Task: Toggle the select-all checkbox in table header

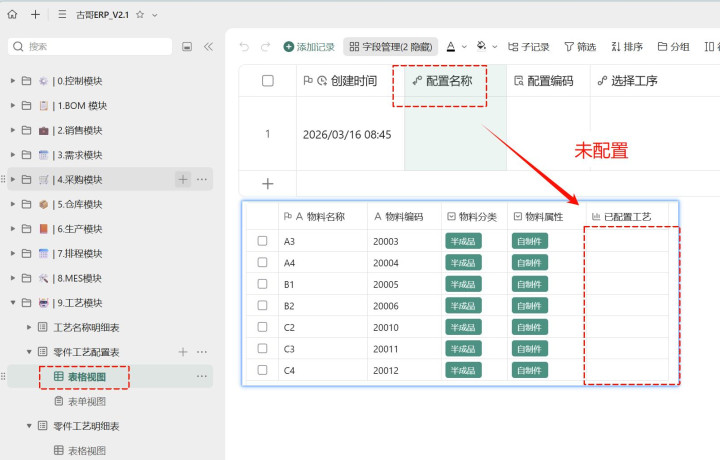Action: click(x=267, y=81)
